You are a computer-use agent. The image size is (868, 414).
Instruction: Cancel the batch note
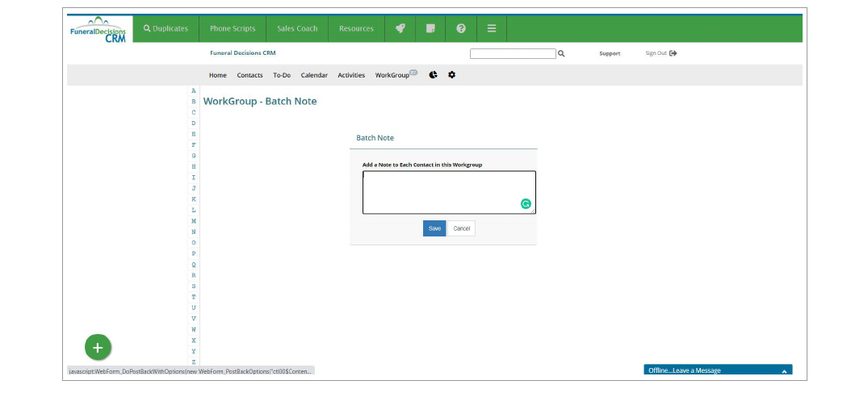click(x=461, y=228)
